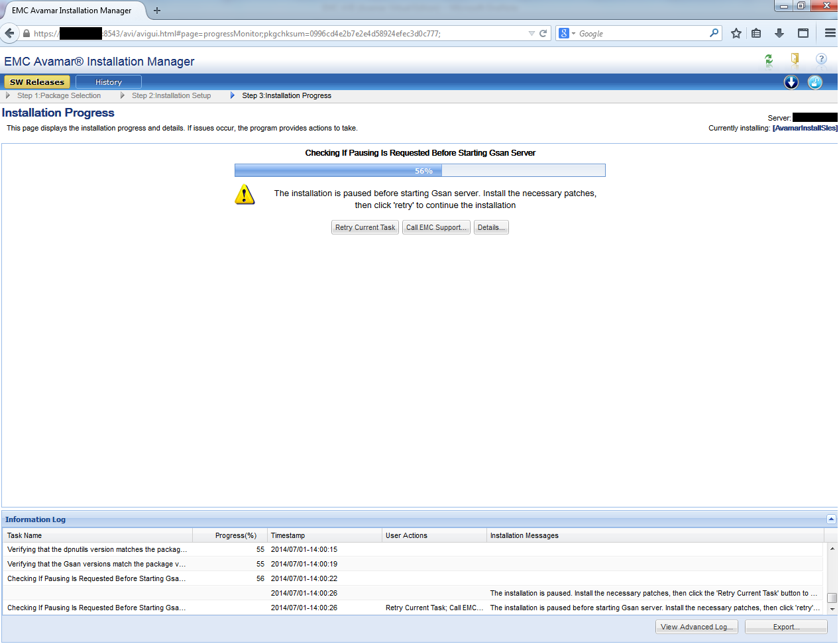Open the Firefox hamburger menu

[x=830, y=33]
